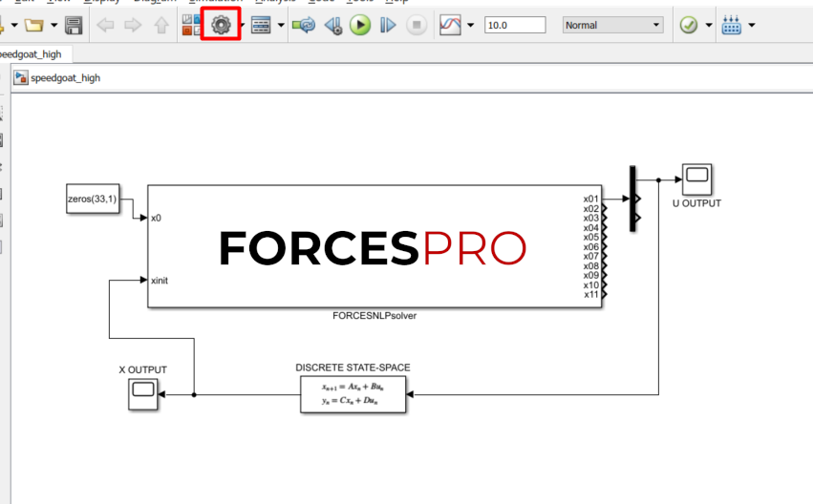Click the Run simulation play button
This screenshot has width=813, height=504.
click(x=359, y=26)
